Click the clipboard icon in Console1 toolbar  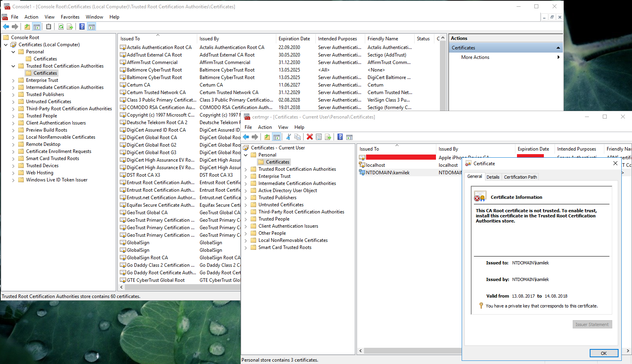49,26
